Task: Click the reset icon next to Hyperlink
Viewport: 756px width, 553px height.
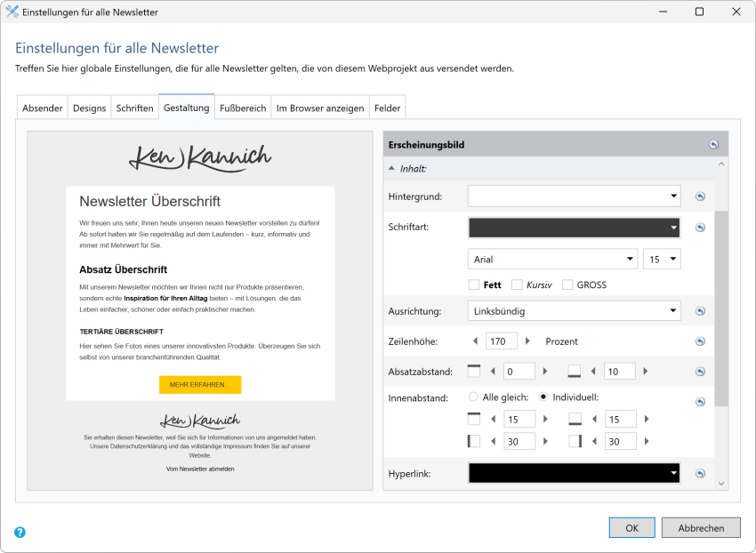Action: (x=701, y=472)
